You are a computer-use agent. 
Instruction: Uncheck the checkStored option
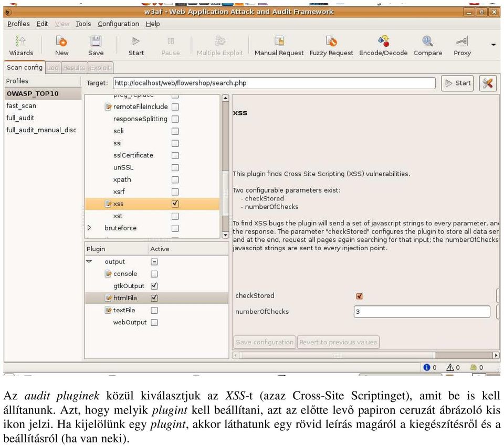pos(359,296)
